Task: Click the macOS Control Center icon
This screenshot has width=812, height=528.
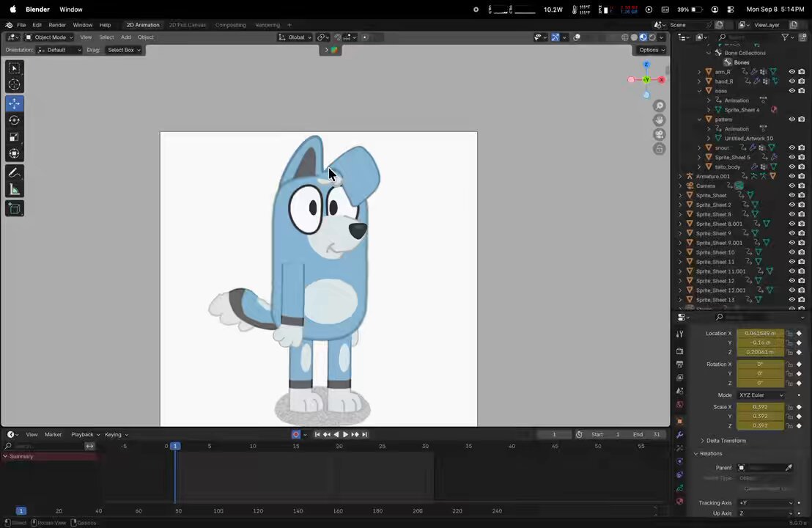Action: tap(731, 10)
